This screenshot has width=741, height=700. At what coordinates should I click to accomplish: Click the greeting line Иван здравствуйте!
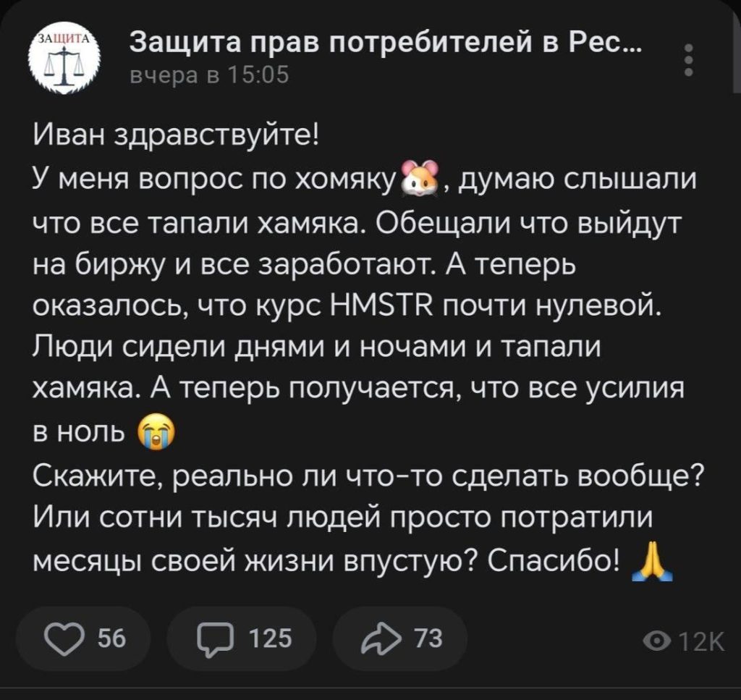pyautogui.click(x=175, y=135)
